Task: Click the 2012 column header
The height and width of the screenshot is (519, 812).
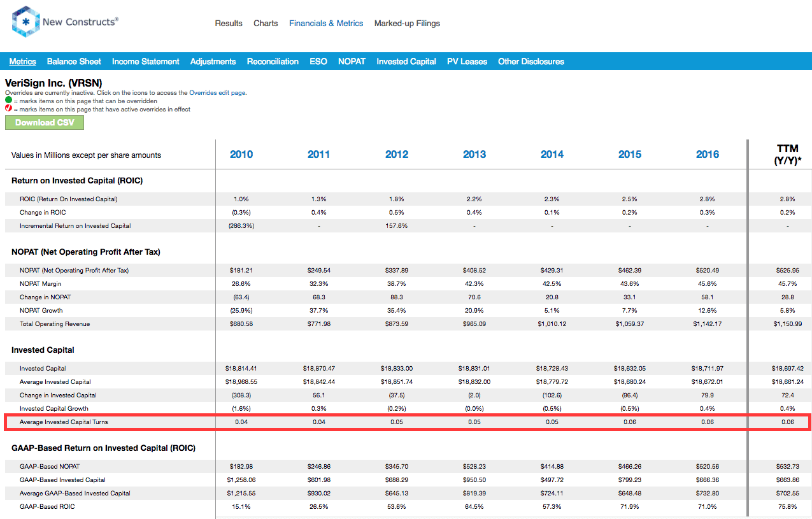Action: click(x=397, y=155)
